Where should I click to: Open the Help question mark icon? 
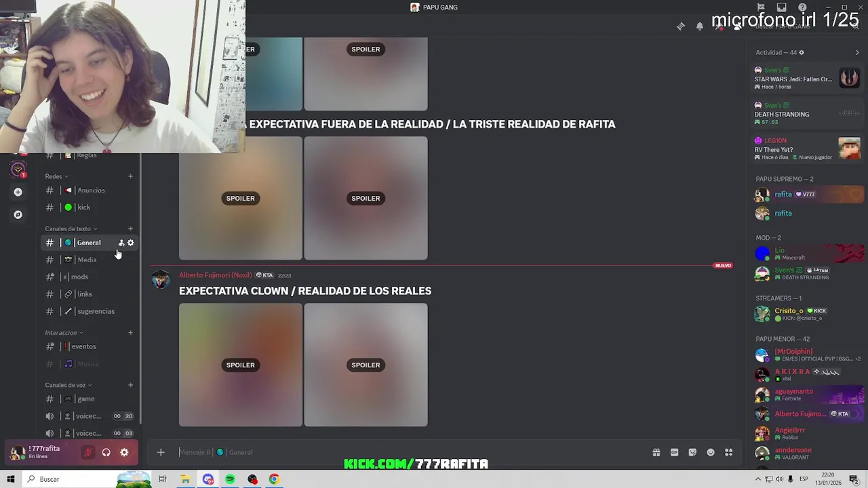(x=802, y=7)
